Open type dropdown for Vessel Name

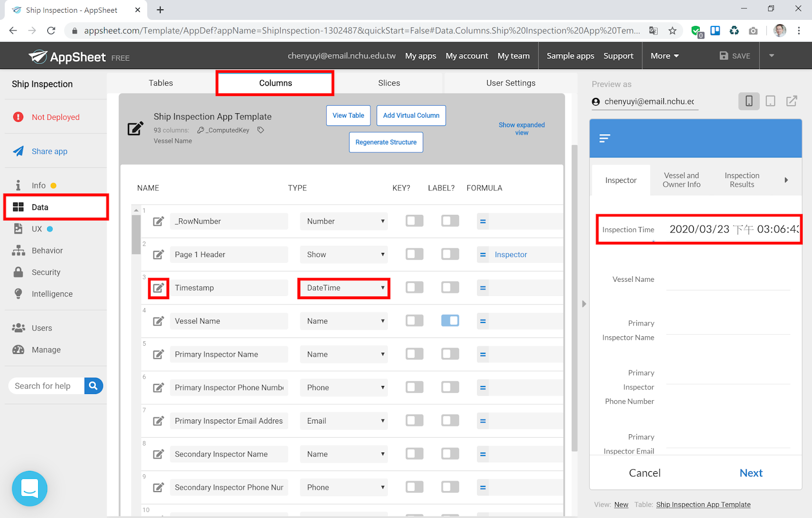344,321
